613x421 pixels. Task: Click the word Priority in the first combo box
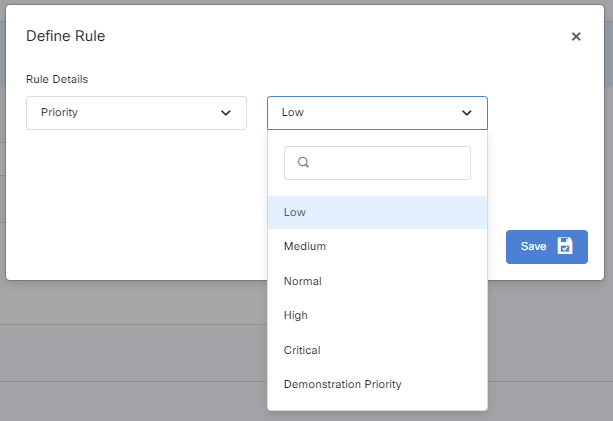(59, 113)
